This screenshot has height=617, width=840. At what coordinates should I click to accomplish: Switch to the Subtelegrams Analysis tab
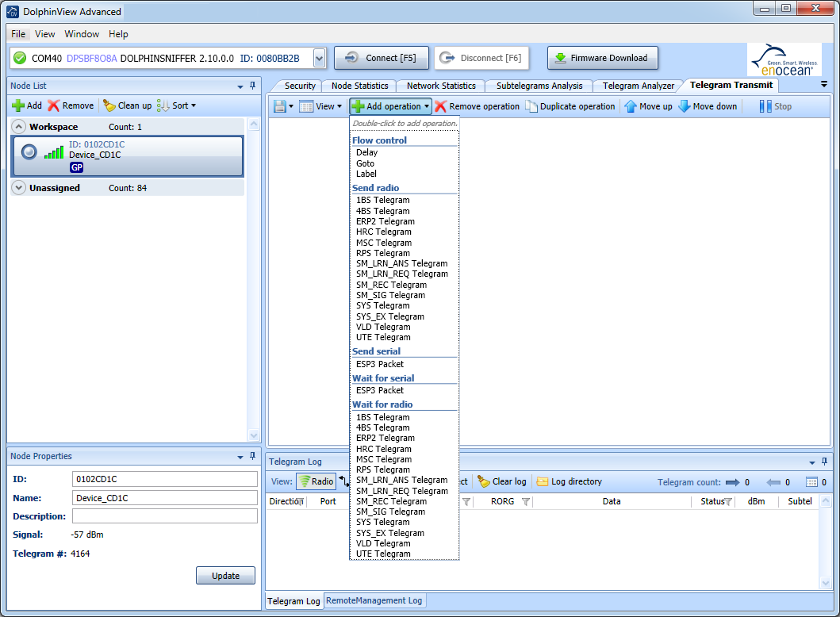click(x=539, y=86)
